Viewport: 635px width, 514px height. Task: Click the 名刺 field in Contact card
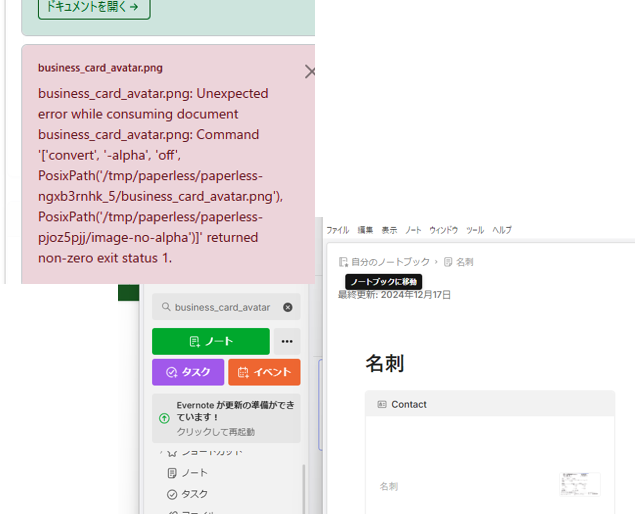(x=389, y=486)
